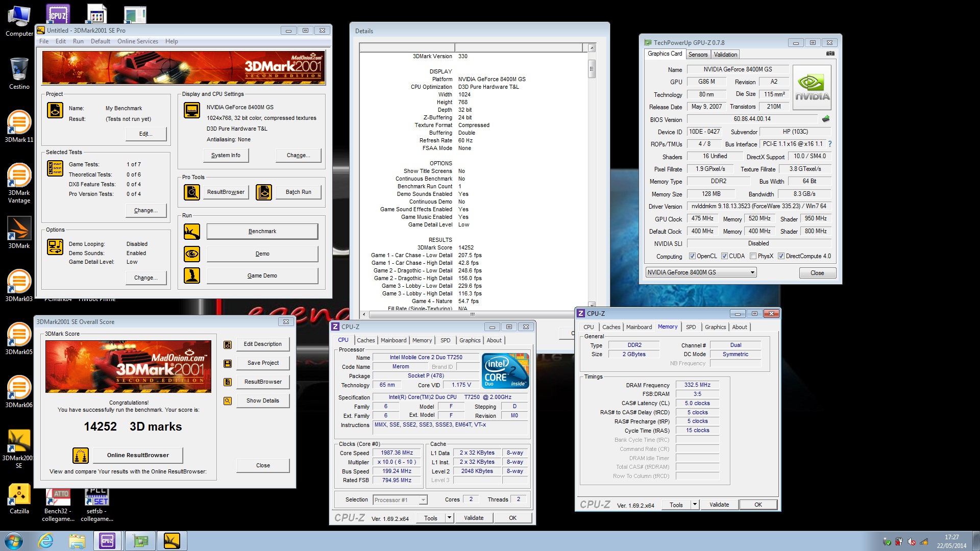This screenshot has height=551, width=980.
Task: Click the Benchmark button
Action: (262, 232)
